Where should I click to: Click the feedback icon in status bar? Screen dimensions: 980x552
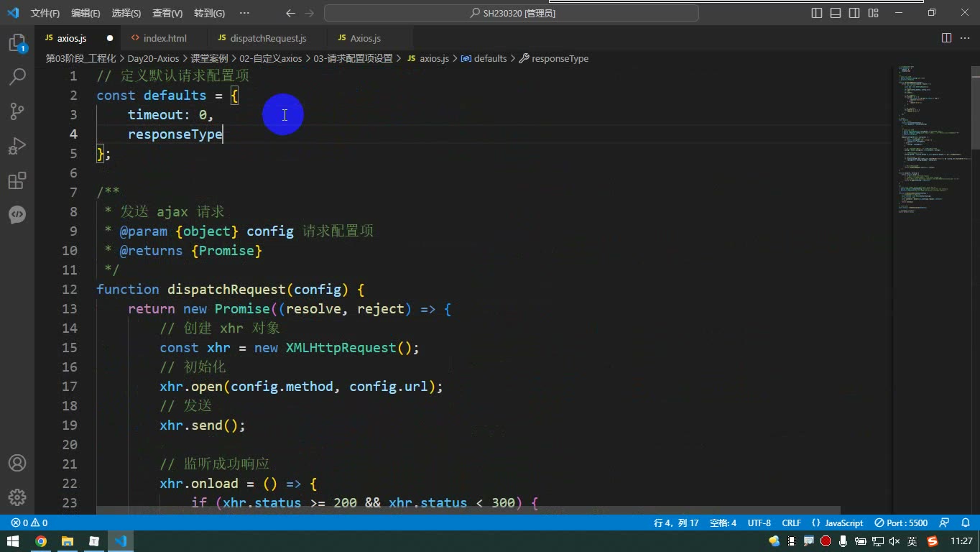(x=945, y=523)
